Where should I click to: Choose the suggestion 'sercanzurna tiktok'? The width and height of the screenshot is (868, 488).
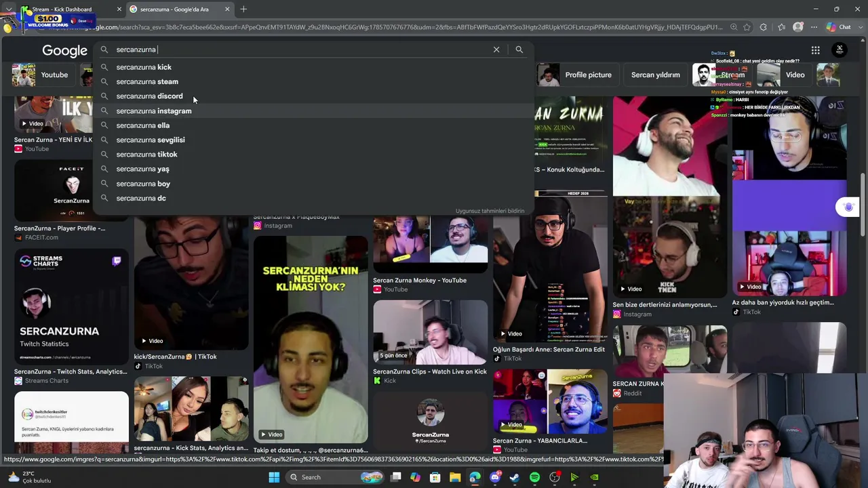(x=313, y=155)
